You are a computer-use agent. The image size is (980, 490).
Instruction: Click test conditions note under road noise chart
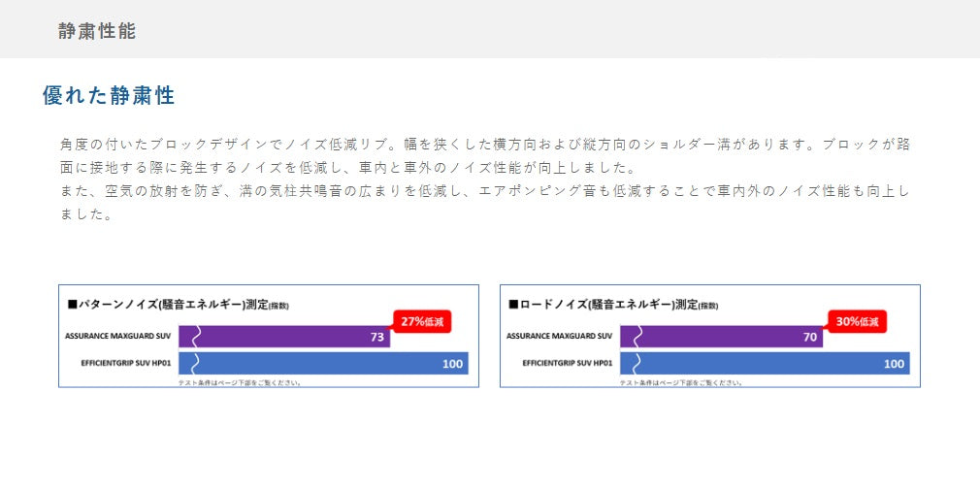click(x=681, y=382)
